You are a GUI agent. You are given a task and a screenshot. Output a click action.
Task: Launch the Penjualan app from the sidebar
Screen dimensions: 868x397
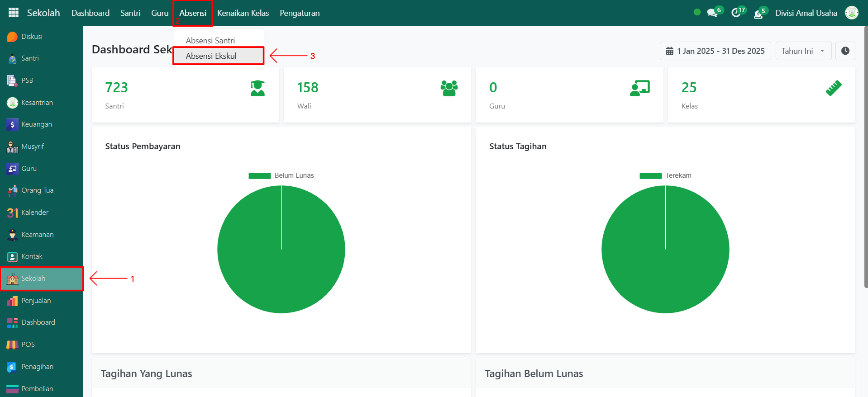[36, 301]
